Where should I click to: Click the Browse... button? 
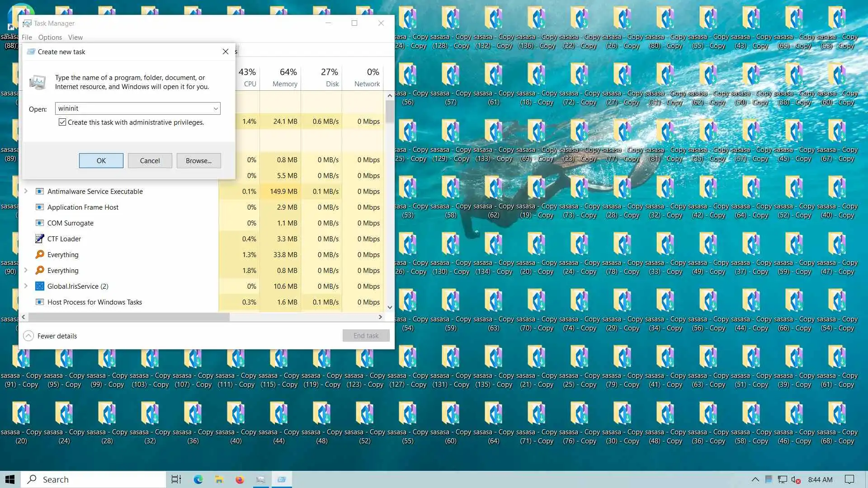pyautogui.click(x=198, y=160)
